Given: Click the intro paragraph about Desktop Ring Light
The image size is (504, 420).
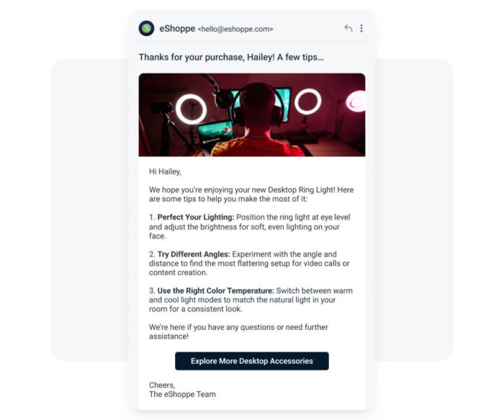Looking at the screenshot, I should 251,195.
